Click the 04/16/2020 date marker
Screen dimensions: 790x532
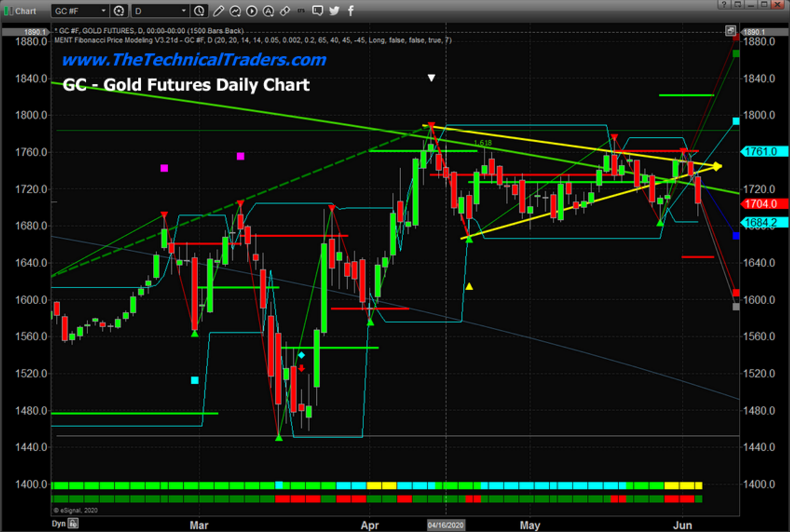tap(445, 525)
